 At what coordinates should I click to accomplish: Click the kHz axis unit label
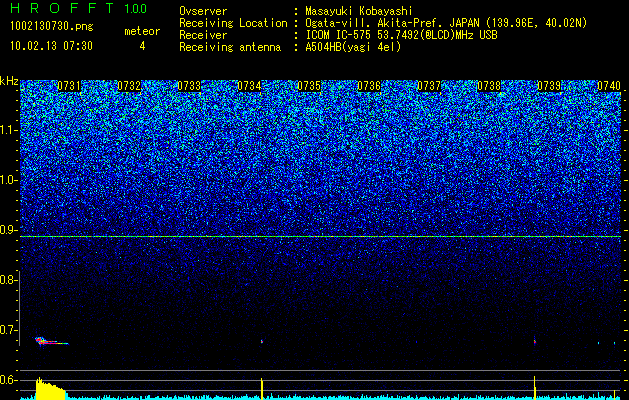(9, 81)
